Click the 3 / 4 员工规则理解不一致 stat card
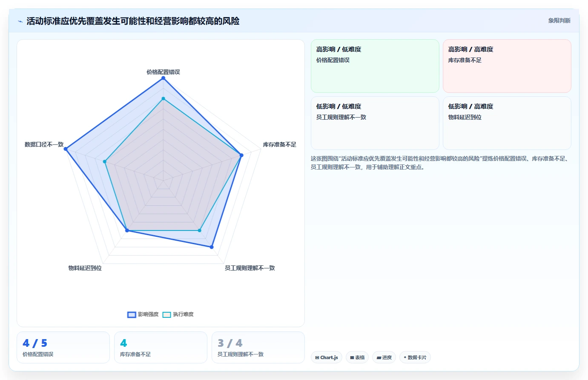588x380 pixels. (x=258, y=347)
